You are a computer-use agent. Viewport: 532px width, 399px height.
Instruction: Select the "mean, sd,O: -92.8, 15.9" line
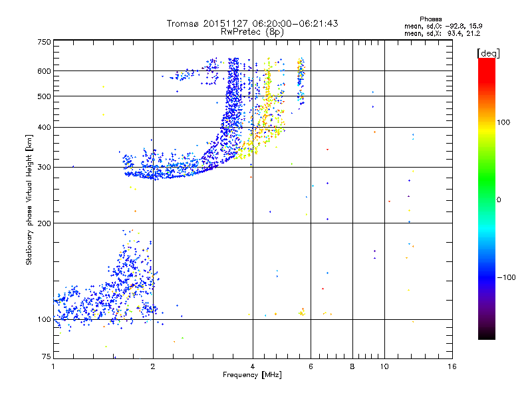pos(443,26)
